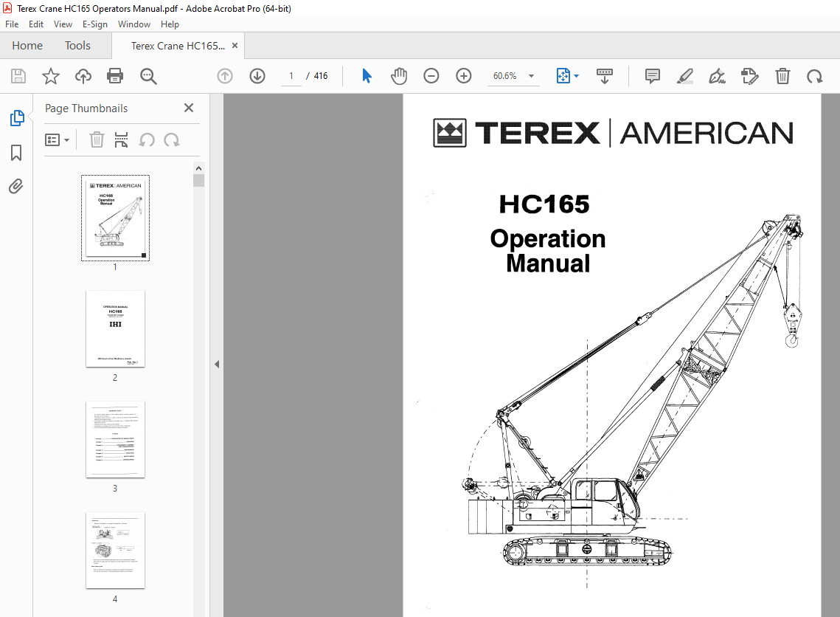Viewport: 840px width, 617px height.
Task: Zoom in with plus icon
Action: [x=463, y=76]
